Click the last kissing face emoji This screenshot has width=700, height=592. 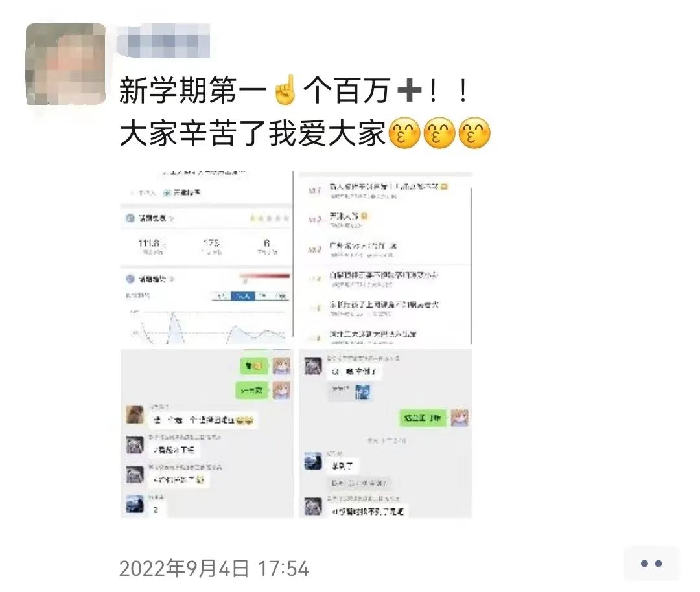474,133
